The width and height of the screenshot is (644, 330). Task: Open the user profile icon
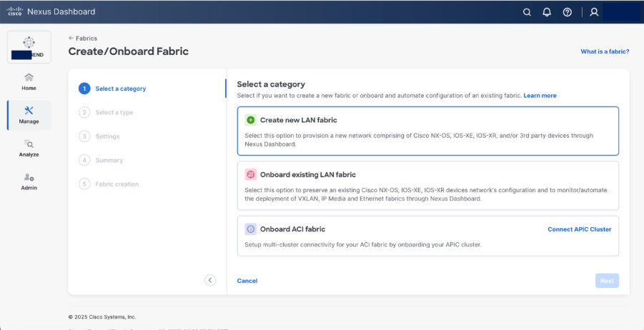pos(594,12)
